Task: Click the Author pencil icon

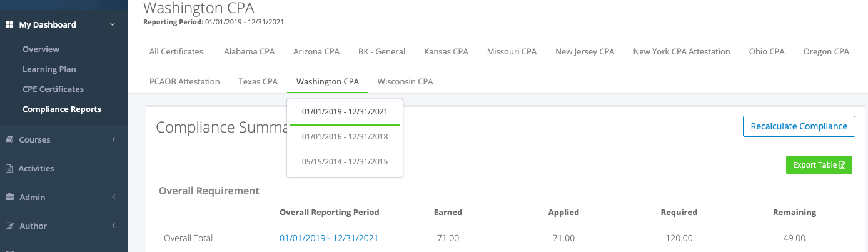Action: coord(9,226)
